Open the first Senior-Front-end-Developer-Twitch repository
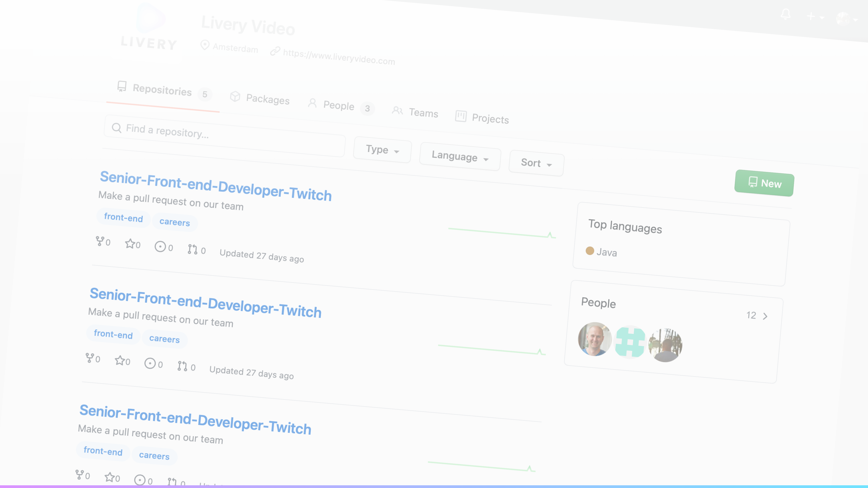Viewport: 868px width, 488px height. coord(216,185)
